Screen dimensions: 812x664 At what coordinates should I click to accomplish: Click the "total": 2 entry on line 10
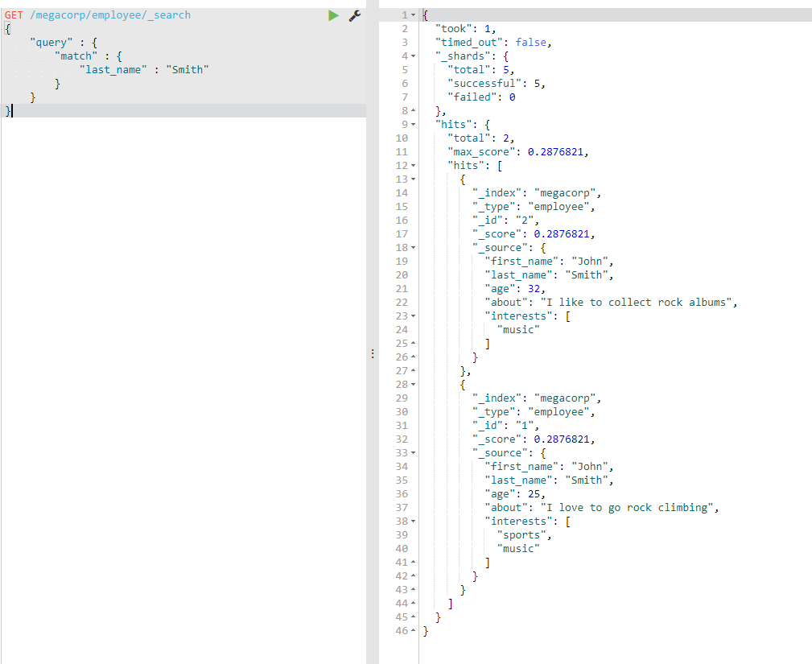click(x=479, y=138)
